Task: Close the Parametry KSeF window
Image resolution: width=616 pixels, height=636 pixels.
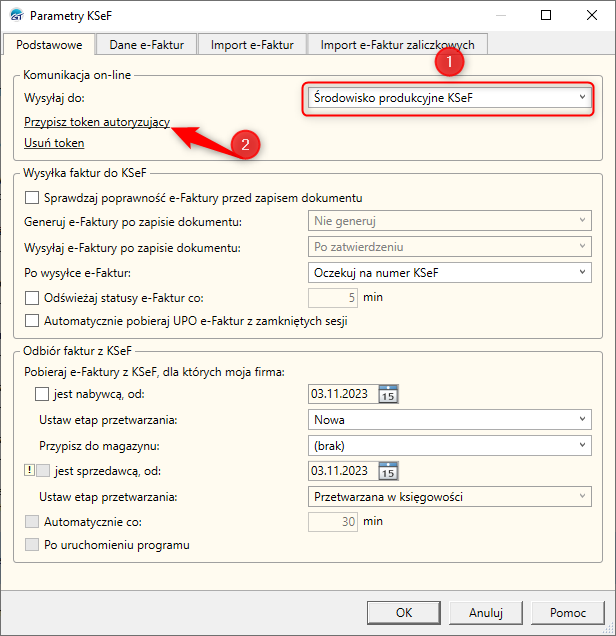Action: tap(590, 16)
